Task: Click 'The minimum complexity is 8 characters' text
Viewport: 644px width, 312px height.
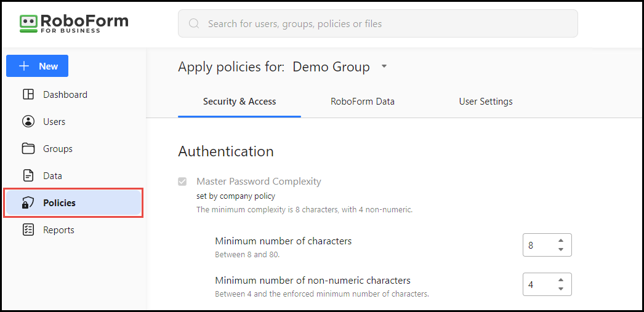Action: pos(304,210)
